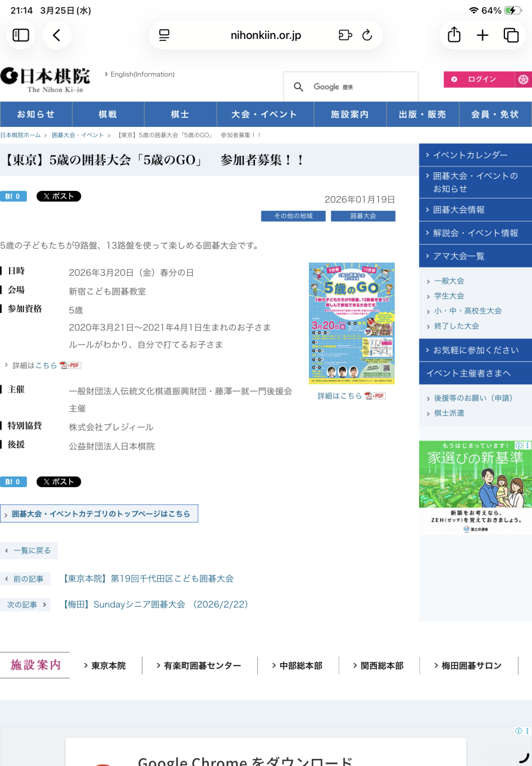Tap the page settings icon in address bar
532x766 pixels.
pos(163,35)
